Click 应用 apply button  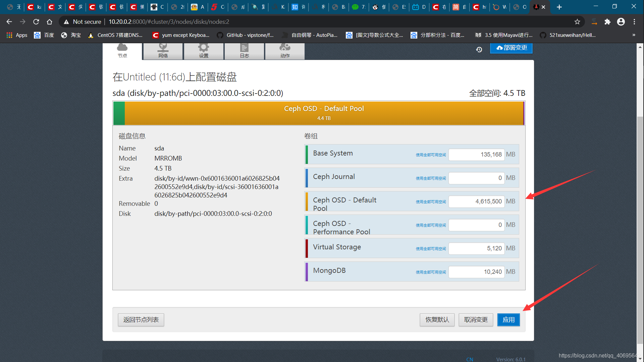click(x=508, y=320)
